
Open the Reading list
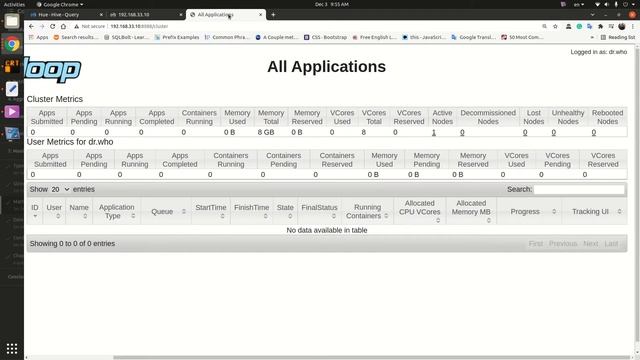pos(618,37)
